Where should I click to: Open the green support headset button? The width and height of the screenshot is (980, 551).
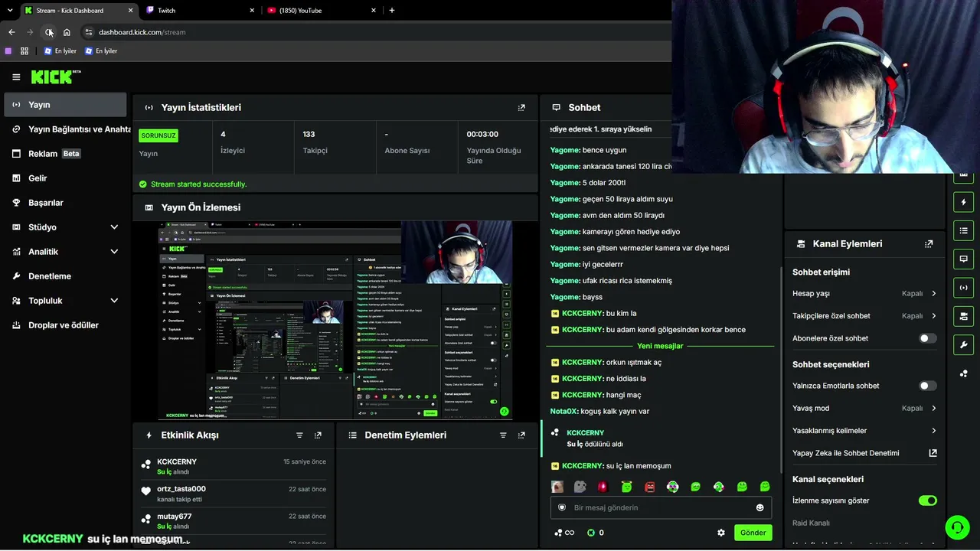click(x=956, y=527)
